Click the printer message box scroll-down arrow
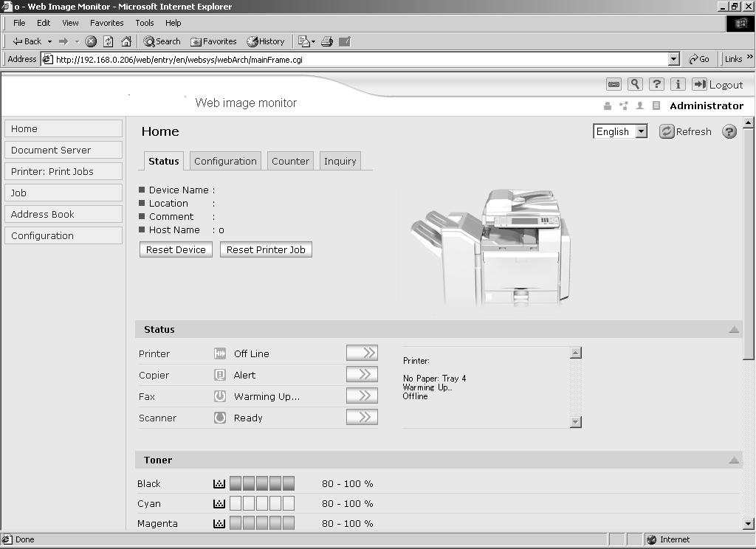 576,422
